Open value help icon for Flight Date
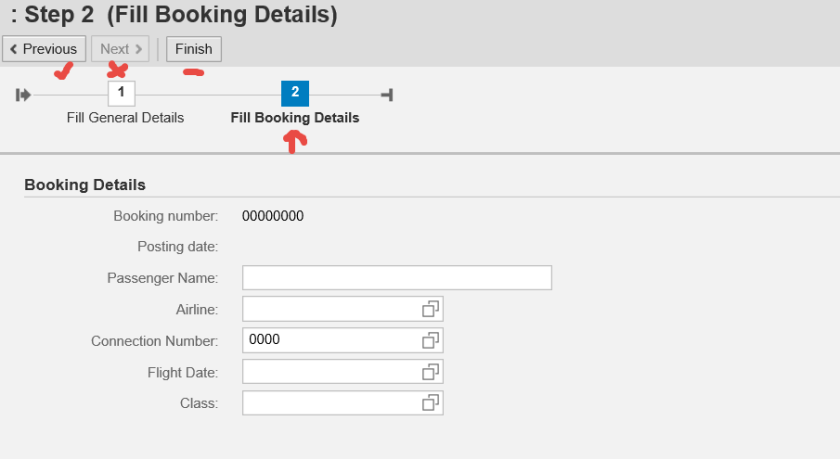The image size is (840, 459). click(431, 372)
